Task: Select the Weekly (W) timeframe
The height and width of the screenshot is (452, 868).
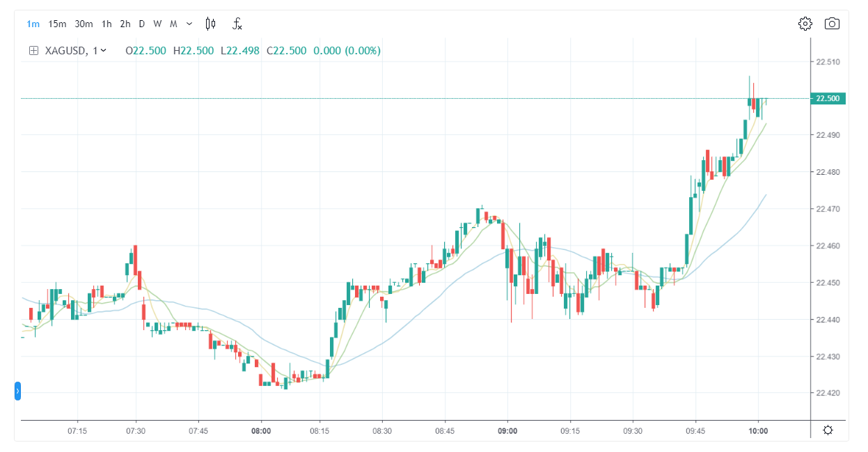Action: click(x=157, y=24)
